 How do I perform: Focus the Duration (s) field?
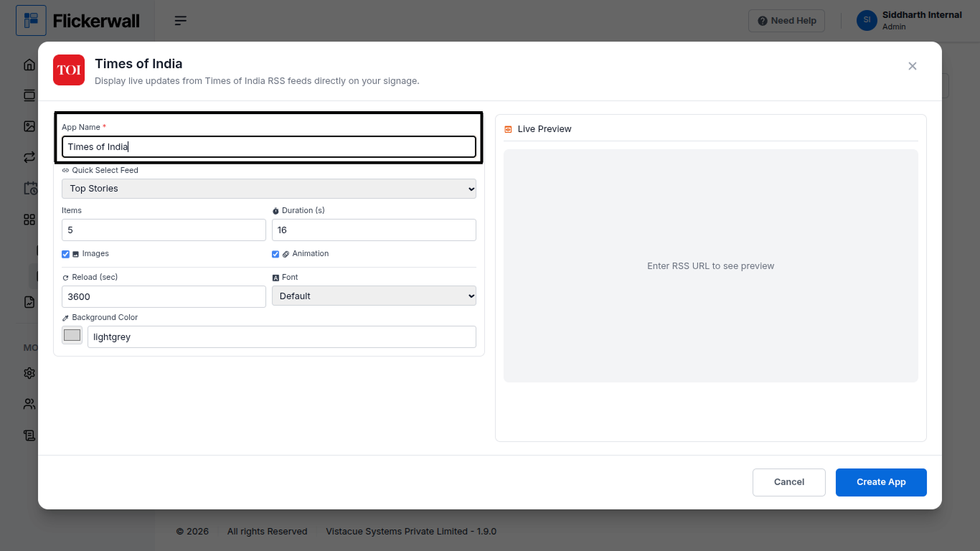(374, 230)
